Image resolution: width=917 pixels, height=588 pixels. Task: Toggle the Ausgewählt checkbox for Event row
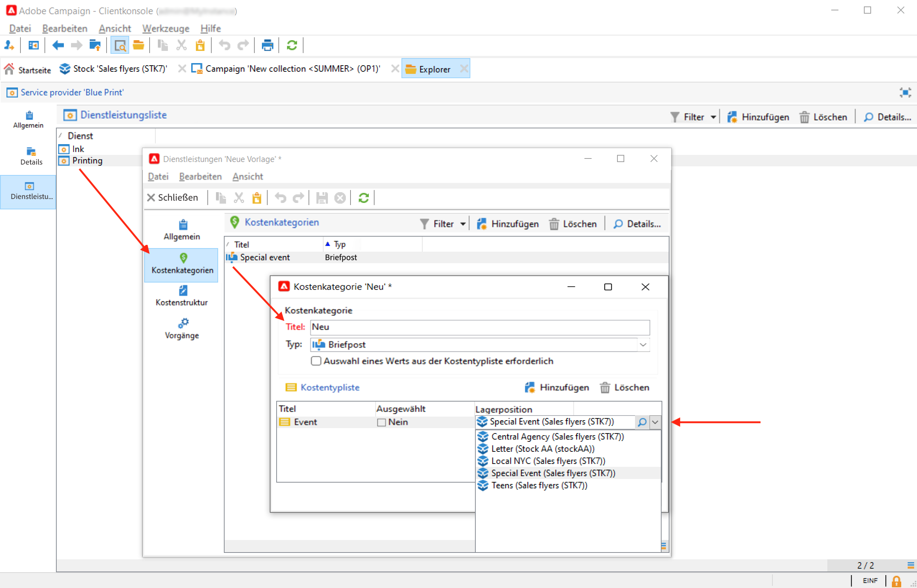[x=381, y=422]
